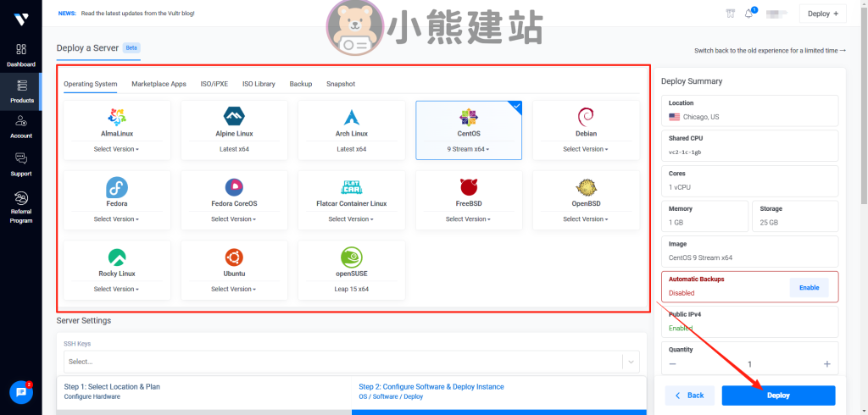Open the notifications bell icon
This screenshot has height=415, width=868.
pyautogui.click(x=749, y=14)
